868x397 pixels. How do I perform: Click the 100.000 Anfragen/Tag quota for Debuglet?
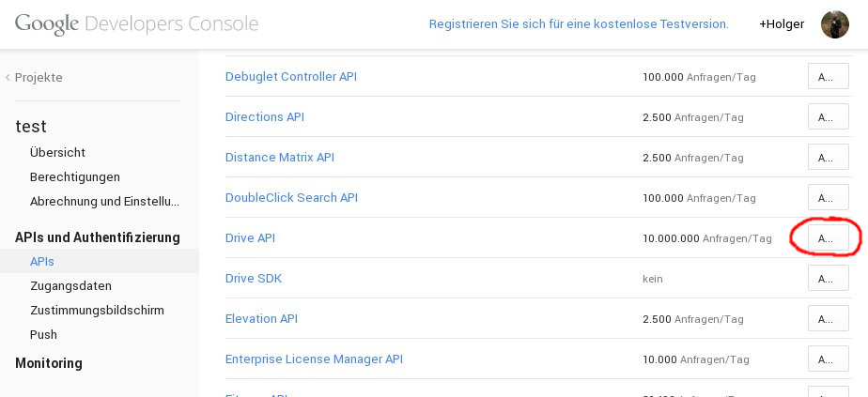(x=699, y=77)
